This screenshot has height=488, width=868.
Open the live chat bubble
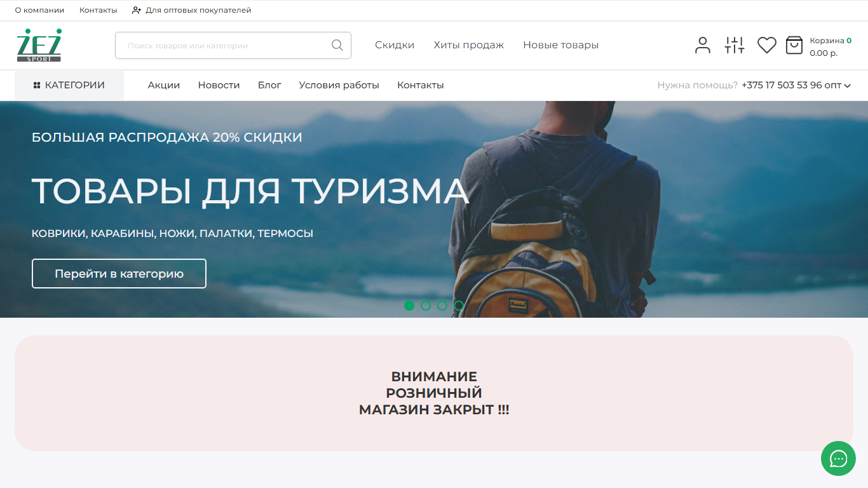pyautogui.click(x=838, y=458)
